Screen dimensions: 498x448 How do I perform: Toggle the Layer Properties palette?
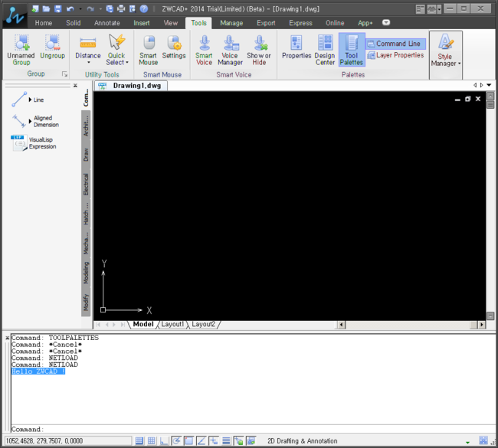point(395,55)
